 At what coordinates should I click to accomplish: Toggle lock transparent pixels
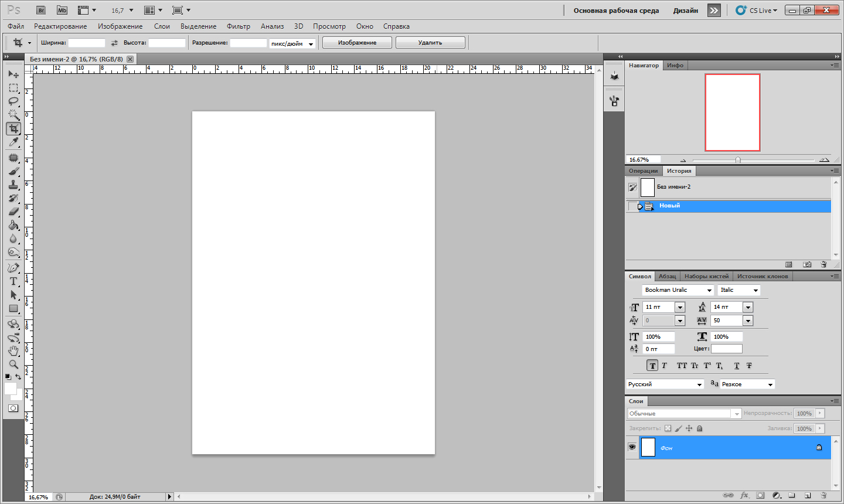(x=668, y=428)
